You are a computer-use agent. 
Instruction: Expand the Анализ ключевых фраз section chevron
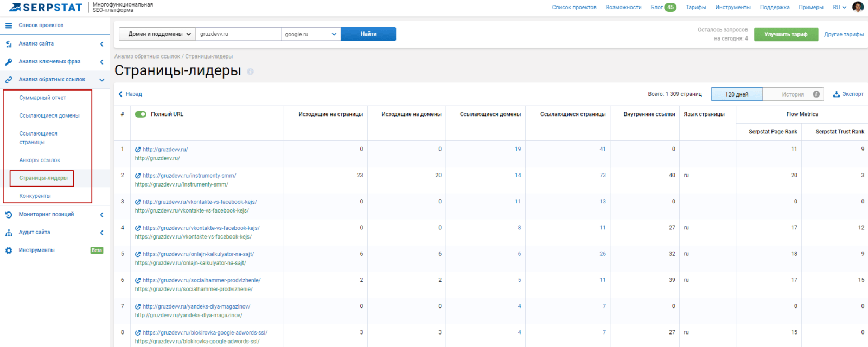click(x=101, y=62)
